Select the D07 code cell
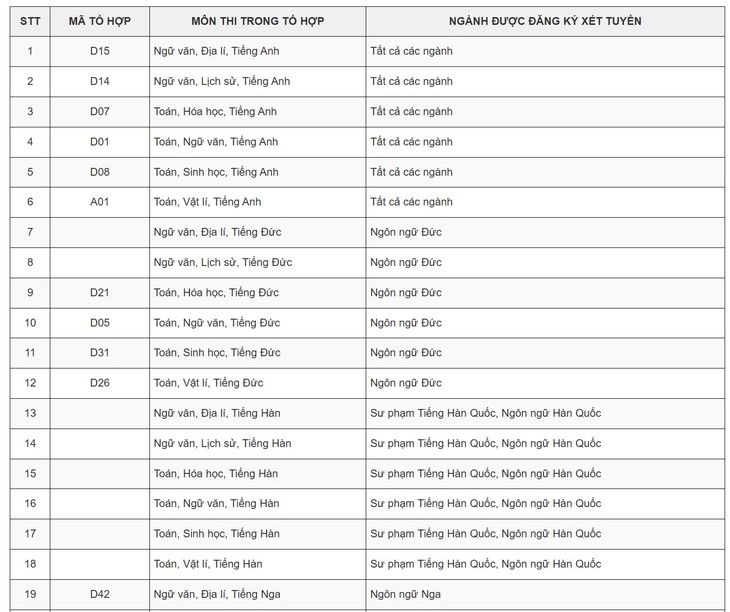The image size is (730, 612). (x=100, y=111)
